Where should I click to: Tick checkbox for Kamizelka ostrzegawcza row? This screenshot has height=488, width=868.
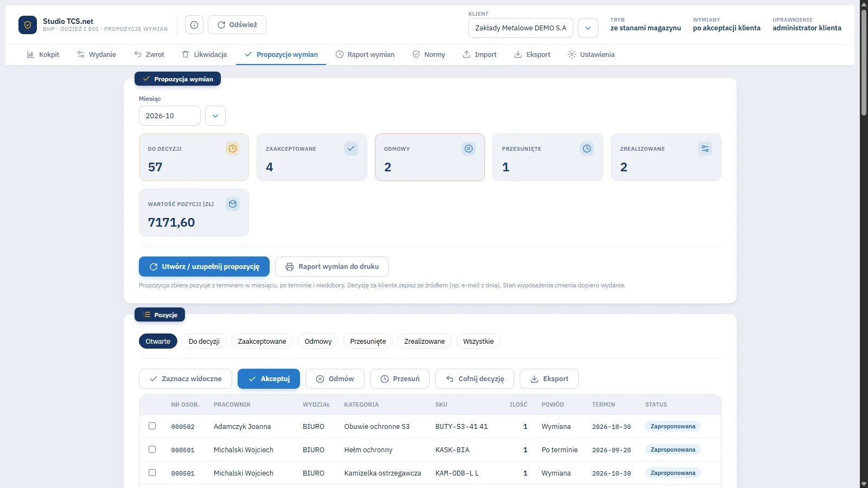coord(152,473)
